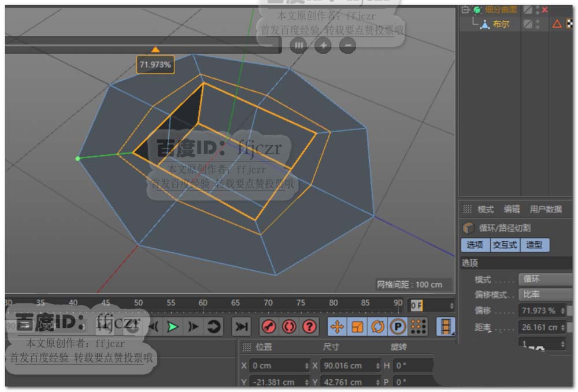Switch to the 交互式 tab
The height and width of the screenshot is (392, 578).
click(x=505, y=245)
